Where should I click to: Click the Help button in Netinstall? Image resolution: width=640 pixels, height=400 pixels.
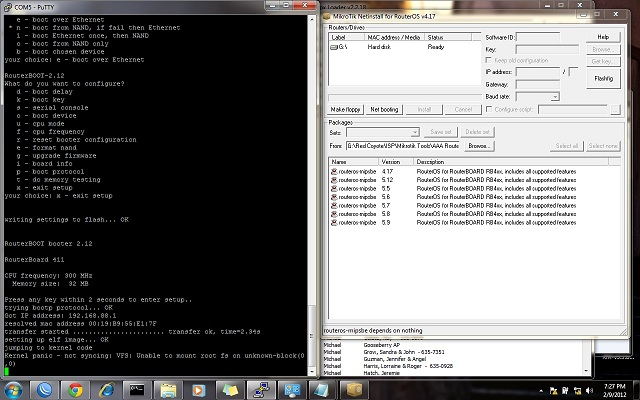click(602, 36)
